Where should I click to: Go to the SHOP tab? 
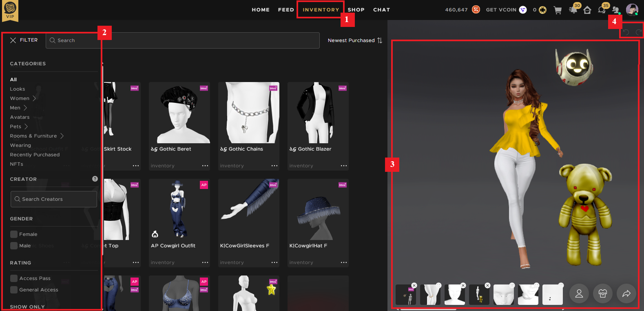(x=356, y=10)
